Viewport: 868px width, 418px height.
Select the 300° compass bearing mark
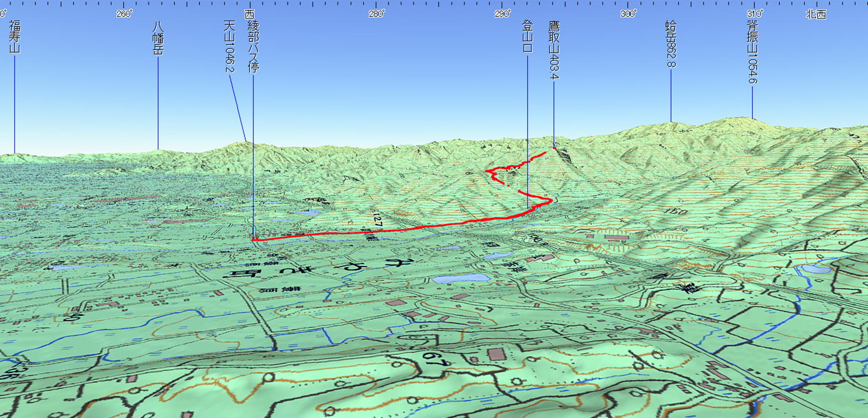click(x=628, y=14)
